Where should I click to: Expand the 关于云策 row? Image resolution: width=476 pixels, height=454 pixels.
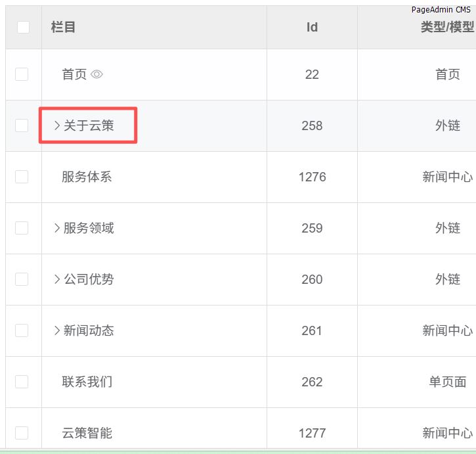(57, 125)
